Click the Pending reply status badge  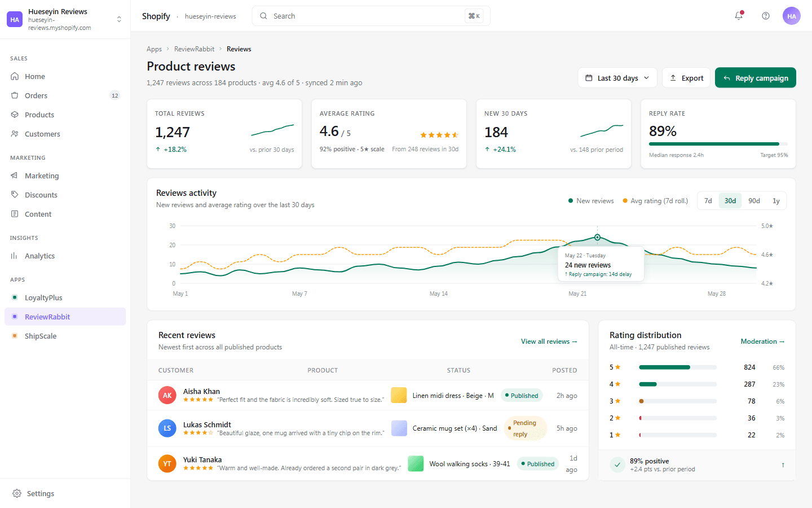point(526,428)
